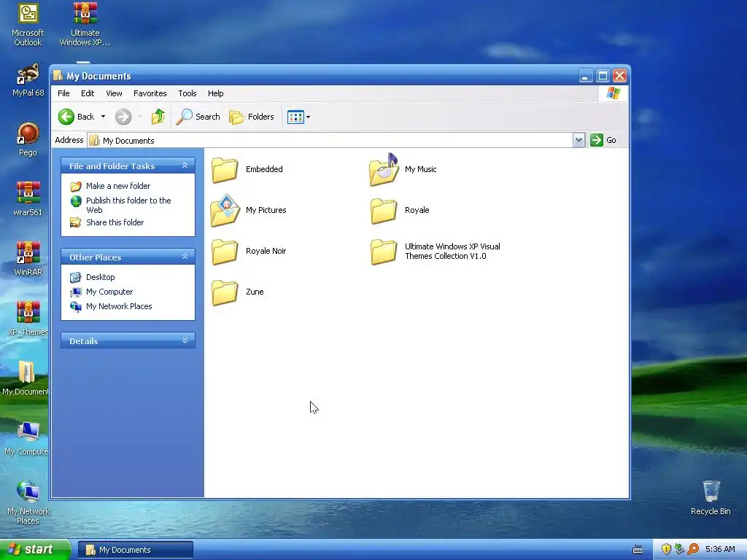The width and height of the screenshot is (747, 560).
Task: Open the Back history dropdown arrow
Action: [103, 117]
